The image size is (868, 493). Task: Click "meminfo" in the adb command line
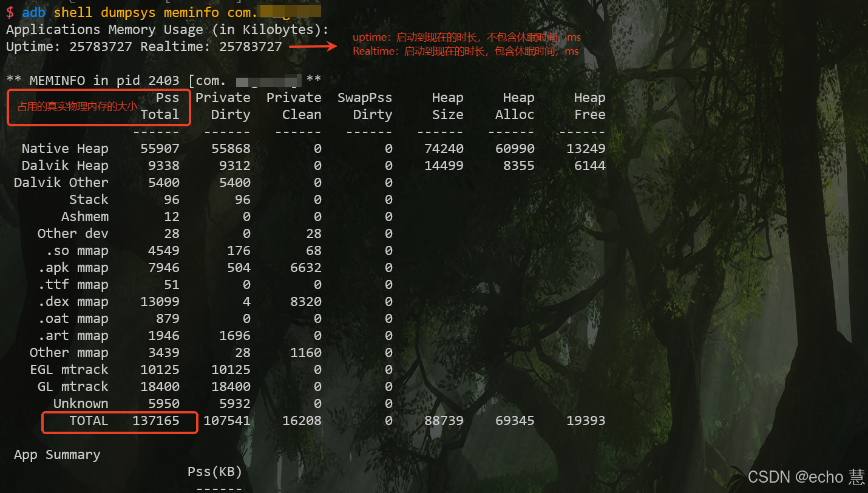click(x=192, y=12)
